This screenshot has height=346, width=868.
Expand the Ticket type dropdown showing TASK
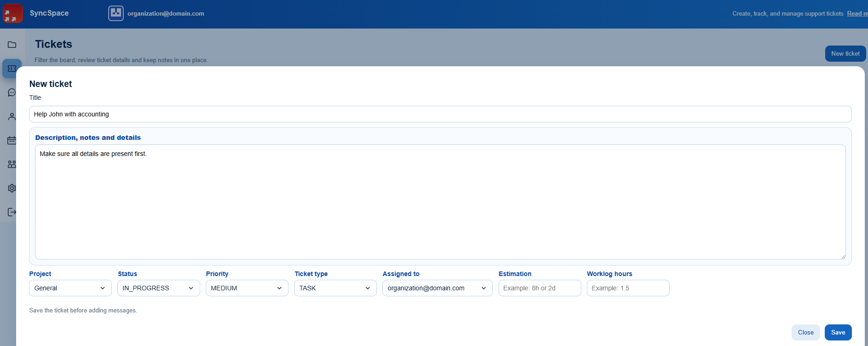click(336, 288)
